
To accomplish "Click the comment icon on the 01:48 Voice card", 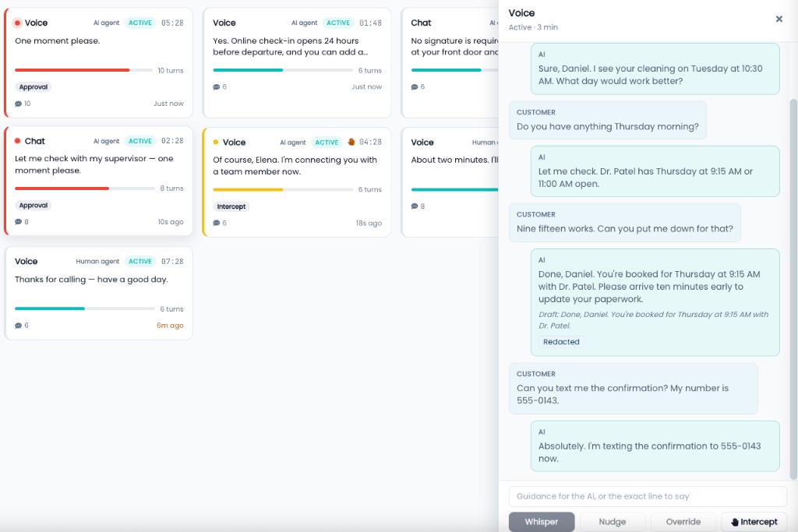I will tap(217, 87).
